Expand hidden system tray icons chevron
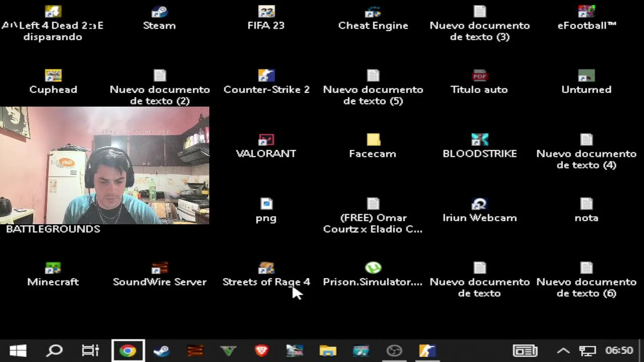 (x=563, y=350)
